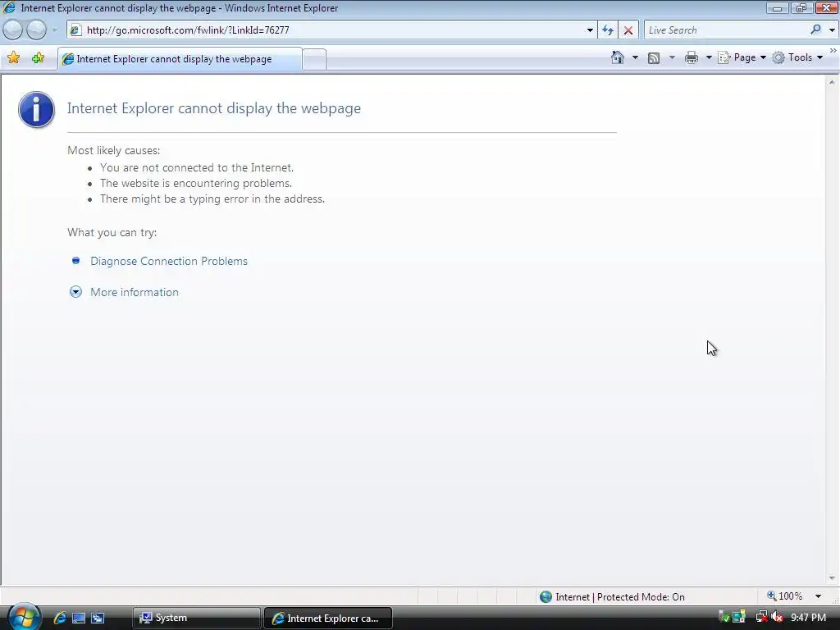
Task: Click Show Desktop Quick Launch icon
Action: 78,619
